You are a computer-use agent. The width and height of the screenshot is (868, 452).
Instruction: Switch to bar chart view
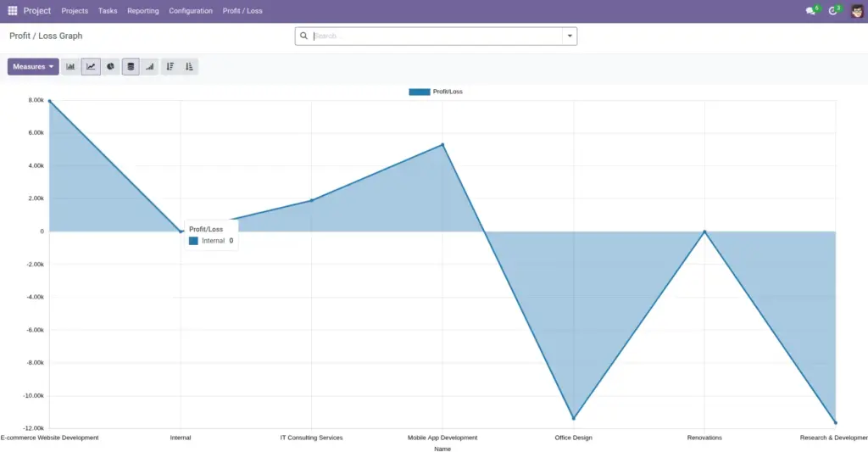click(x=70, y=66)
